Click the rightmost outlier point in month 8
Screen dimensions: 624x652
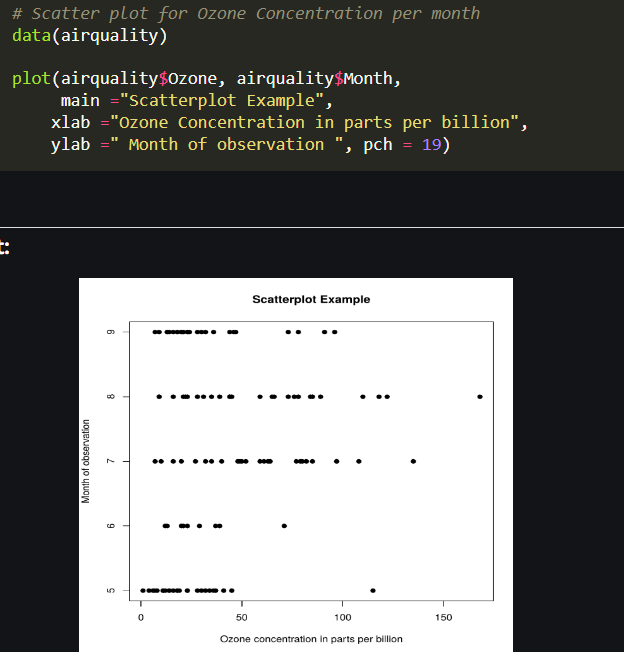click(480, 397)
